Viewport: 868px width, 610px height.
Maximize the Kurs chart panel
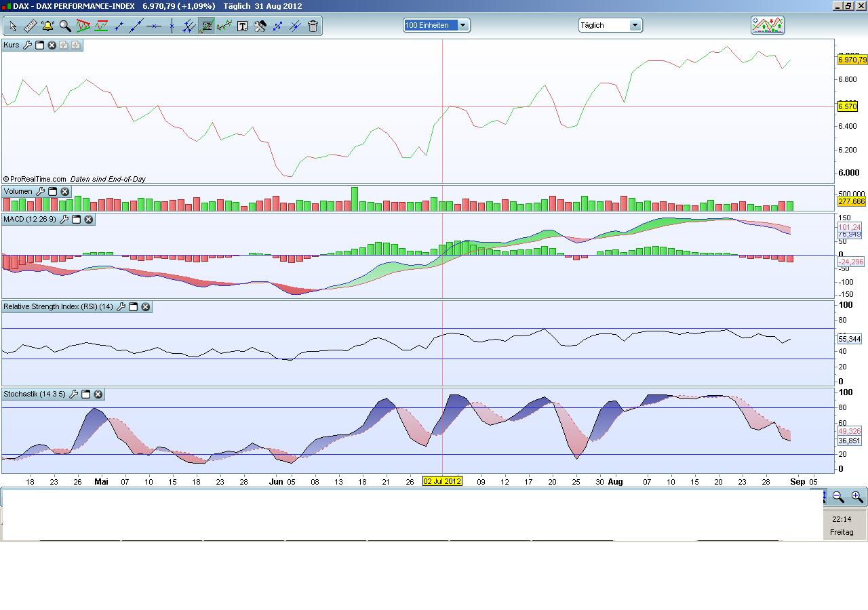[39, 45]
